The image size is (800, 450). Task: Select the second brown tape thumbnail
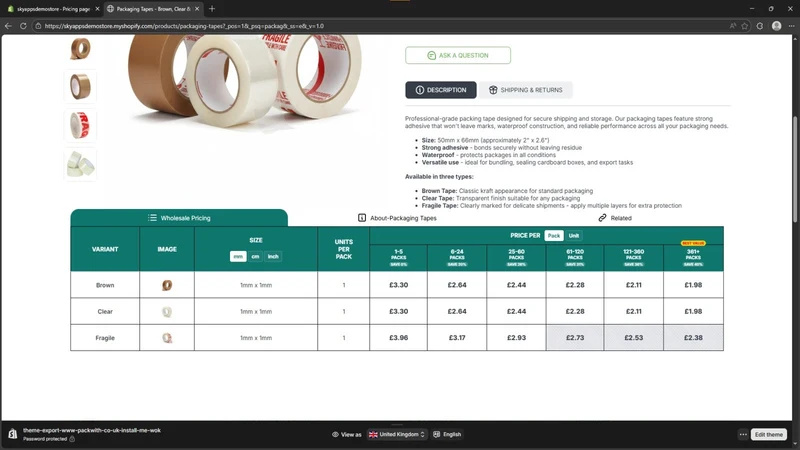pos(80,86)
